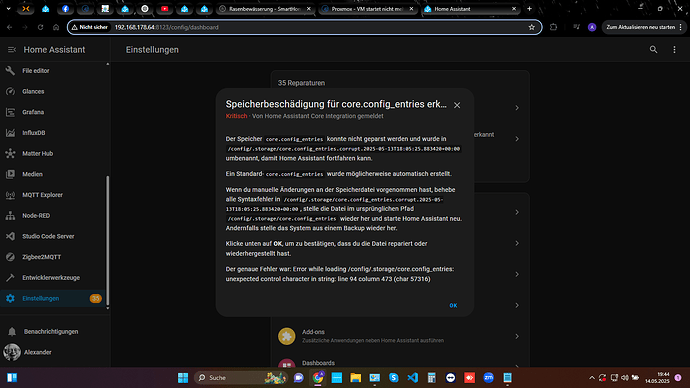Collapse sidebar with hamburger menu icon
690x388 pixels.
coord(12,50)
